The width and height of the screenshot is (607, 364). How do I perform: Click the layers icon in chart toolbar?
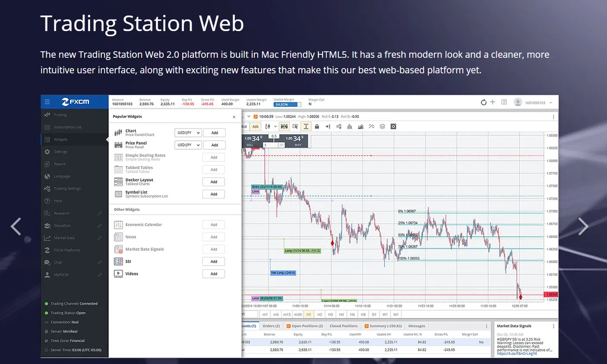pos(383,126)
